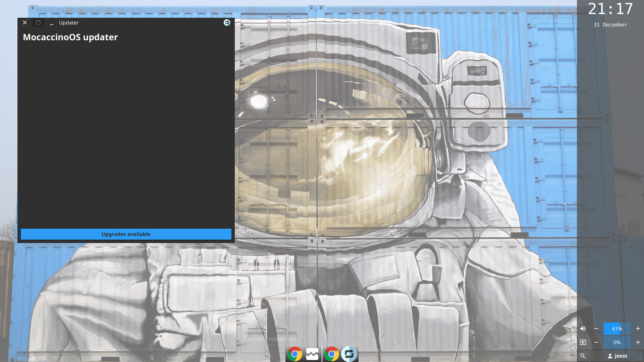Open the joost user menu

617,356
